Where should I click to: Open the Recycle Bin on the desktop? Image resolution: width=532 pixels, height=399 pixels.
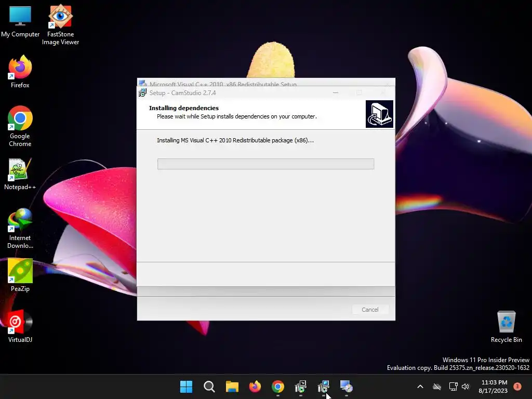click(506, 326)
